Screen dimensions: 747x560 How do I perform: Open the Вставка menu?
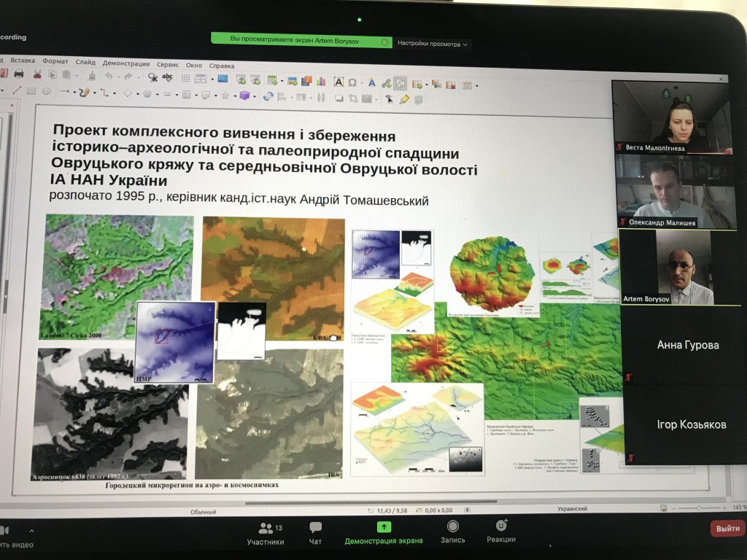pos(23,61)
